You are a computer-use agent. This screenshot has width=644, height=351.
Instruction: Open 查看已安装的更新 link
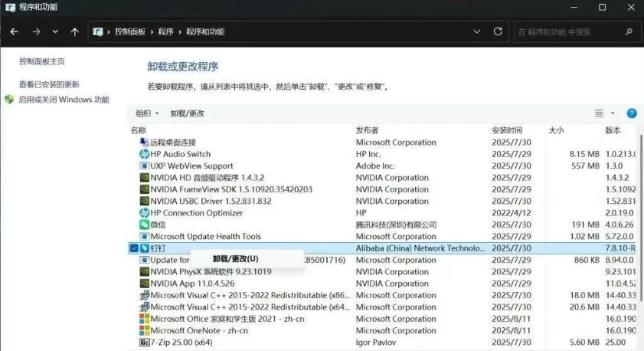pyautogui.click(x=49, y=84)
